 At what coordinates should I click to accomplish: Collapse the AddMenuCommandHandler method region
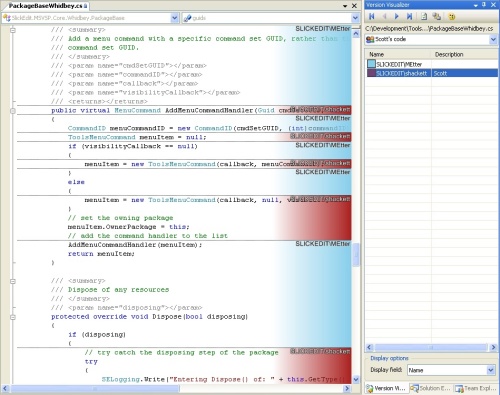[13, 111]
